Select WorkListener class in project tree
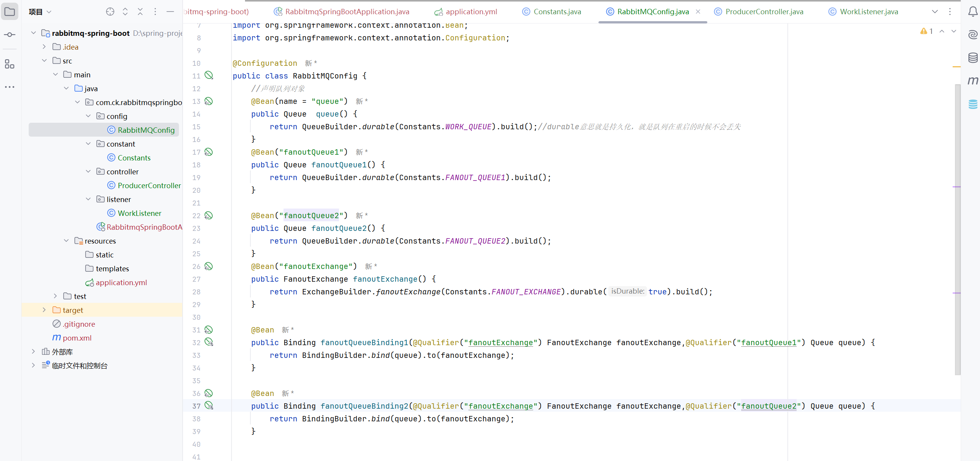 coord(139,213)
